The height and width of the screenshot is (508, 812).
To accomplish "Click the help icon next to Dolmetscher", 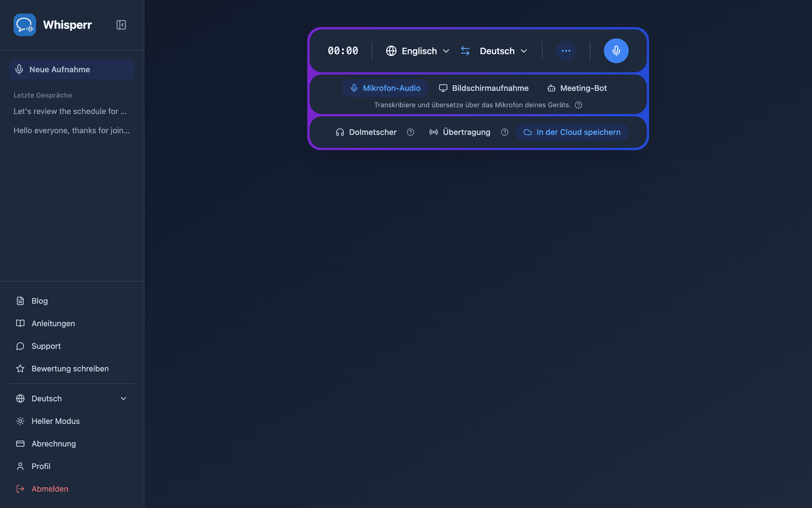I will 411,132.
